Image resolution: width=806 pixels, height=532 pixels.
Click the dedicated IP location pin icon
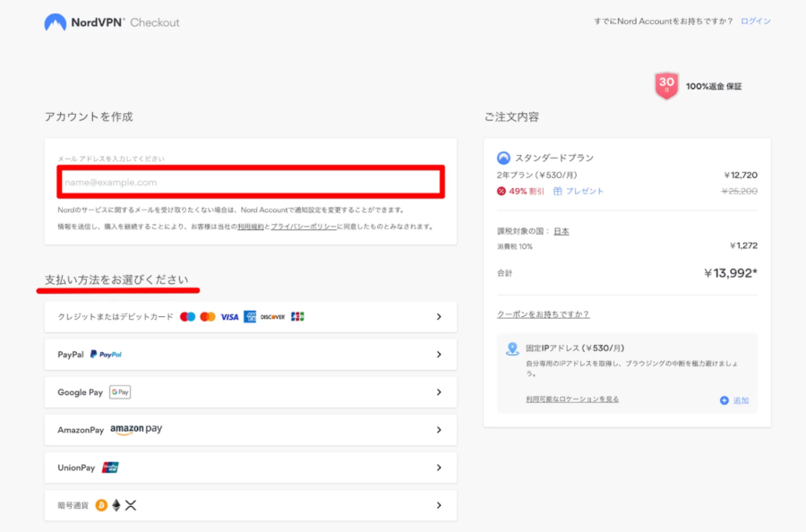point(512,348)
